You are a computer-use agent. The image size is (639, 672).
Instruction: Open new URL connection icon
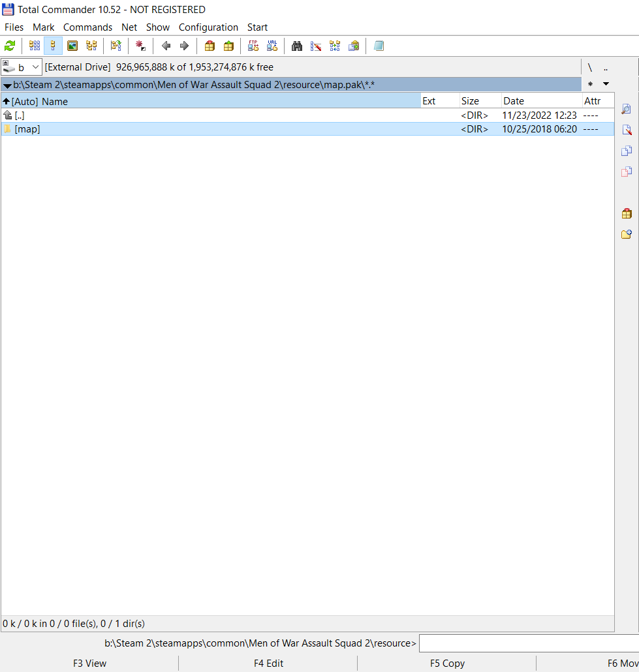click(272, 46)
